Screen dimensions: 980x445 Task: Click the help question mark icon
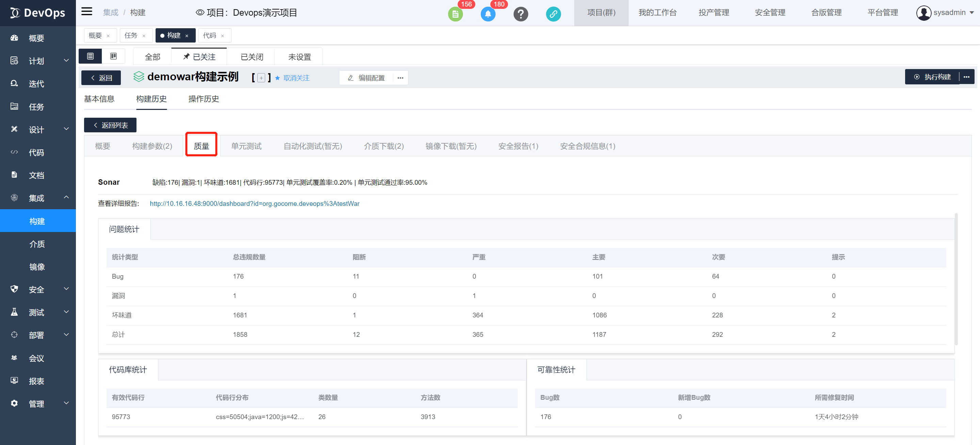point(520,14)
